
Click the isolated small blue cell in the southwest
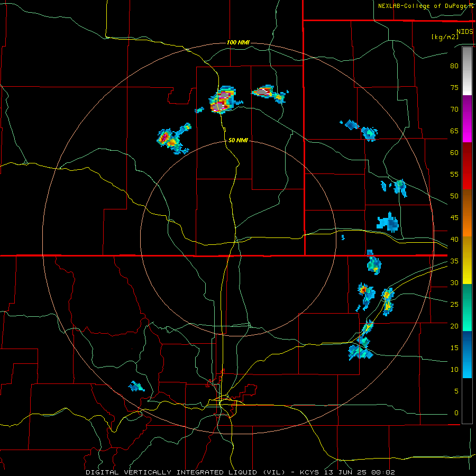coord(136,387)
